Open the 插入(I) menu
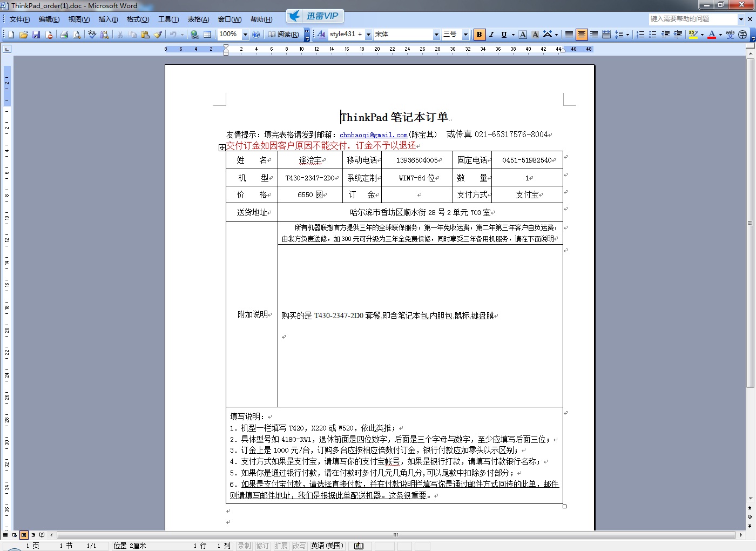Viewport: 756px width, 551px height. [108, 19]
